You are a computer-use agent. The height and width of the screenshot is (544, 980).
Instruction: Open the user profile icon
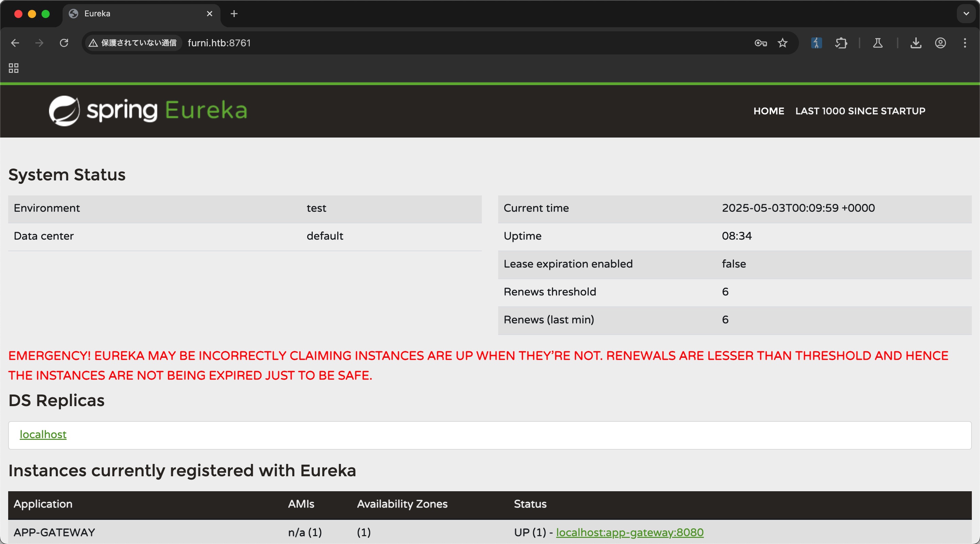tap(940, 43)
